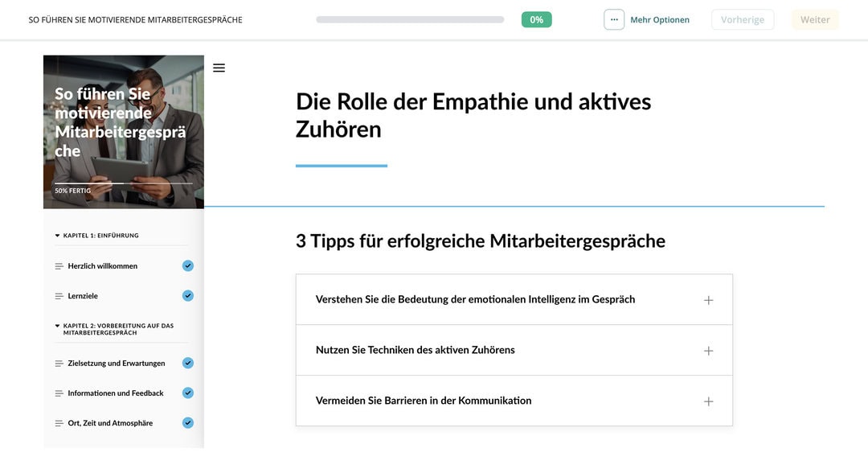Click the three-dots more options icon

(x=614, y=20)
